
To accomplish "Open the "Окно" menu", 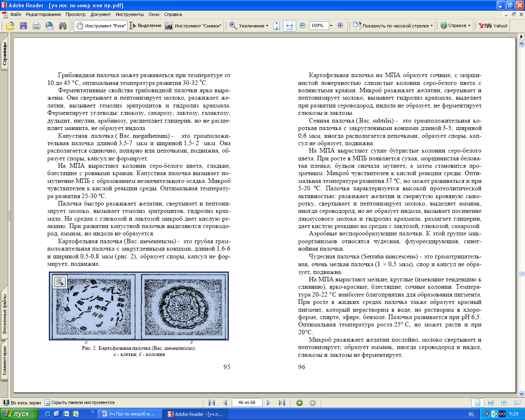I will pos(154,14).
